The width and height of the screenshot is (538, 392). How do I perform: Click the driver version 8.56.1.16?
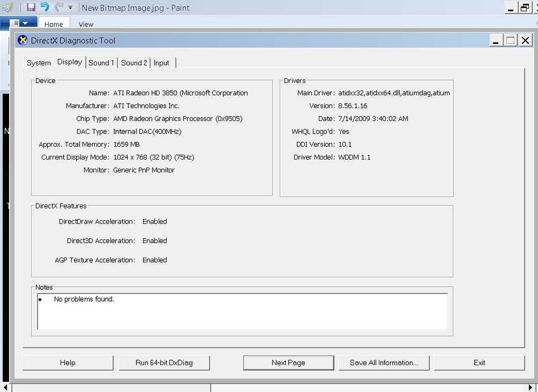coord(353,106)
